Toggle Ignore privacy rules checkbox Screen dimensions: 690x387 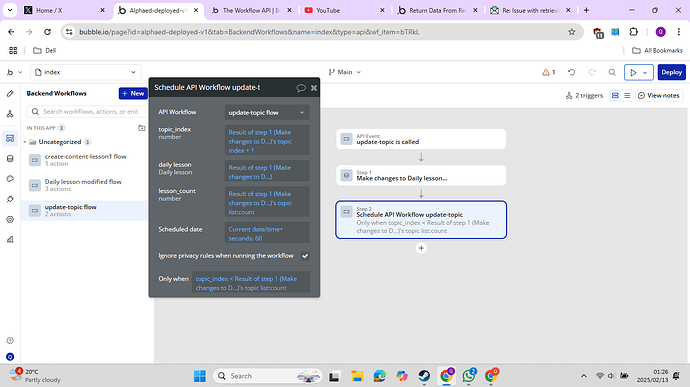pyautogui.click(x=305, y=256)
